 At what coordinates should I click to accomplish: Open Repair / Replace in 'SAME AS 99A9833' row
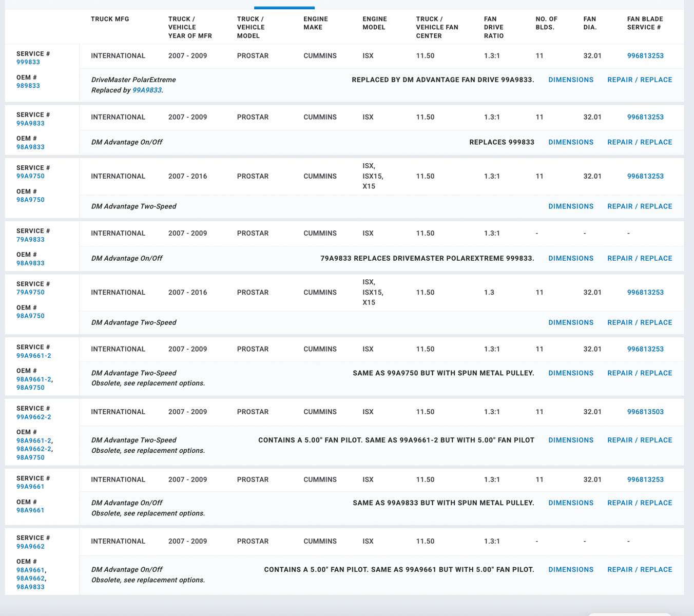tap(640, 503)
